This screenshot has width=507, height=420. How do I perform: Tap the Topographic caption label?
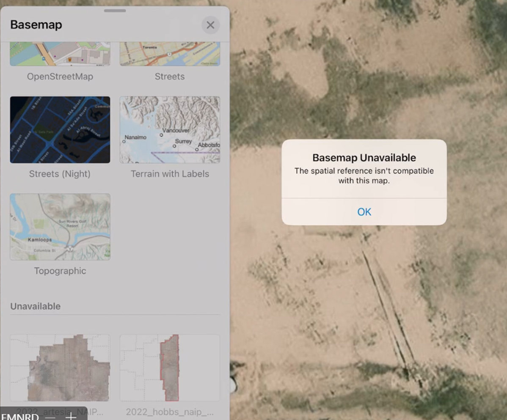point(60,271)
